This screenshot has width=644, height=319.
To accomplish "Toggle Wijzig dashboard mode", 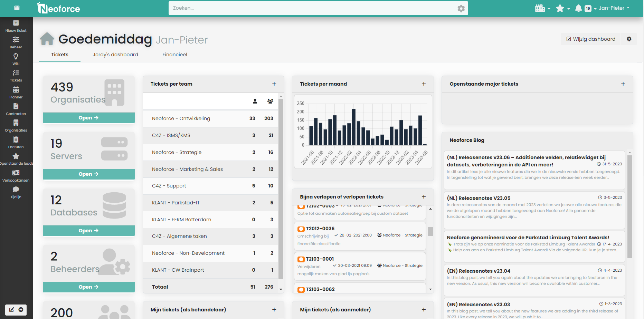I will tap(591, 39).
